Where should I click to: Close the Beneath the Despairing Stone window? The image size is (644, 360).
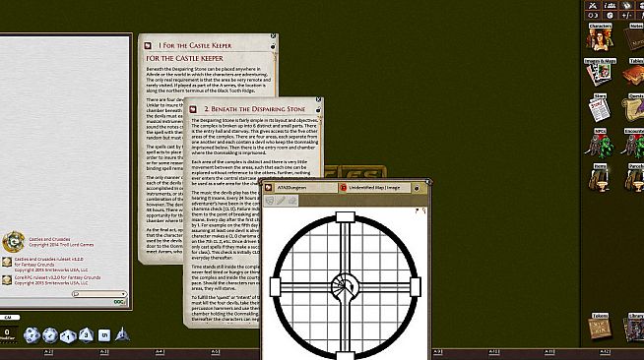click(x=318, y=99)
